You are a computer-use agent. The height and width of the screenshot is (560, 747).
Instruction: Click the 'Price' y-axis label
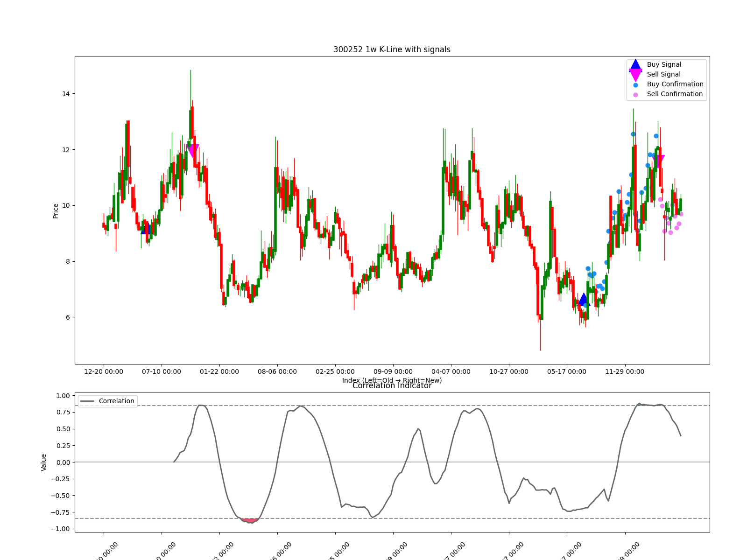tap(56, 210)
